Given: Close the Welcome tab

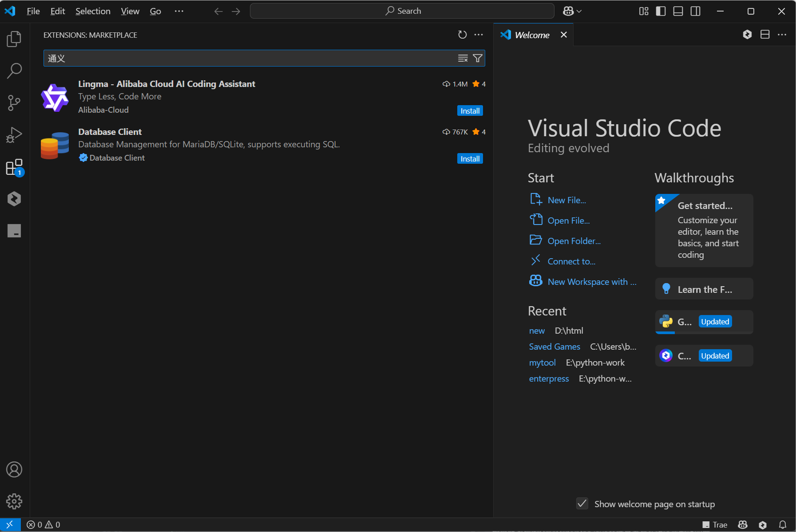Looking at the screenshot, I should tap(564, 35).
